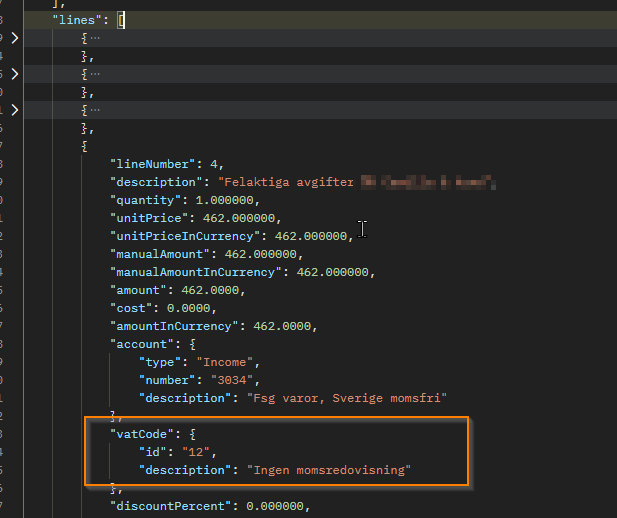The width and height of the screenshot is (617, 518).
Task: Click the quantity value 1.000000
Action: [225, 200]
